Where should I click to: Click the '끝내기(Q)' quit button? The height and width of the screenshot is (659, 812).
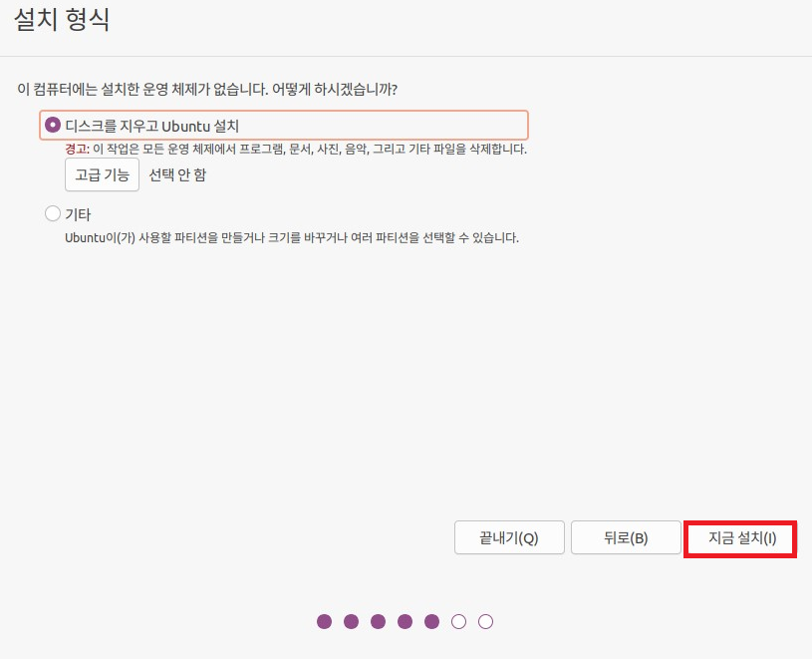tap(509, 537)
